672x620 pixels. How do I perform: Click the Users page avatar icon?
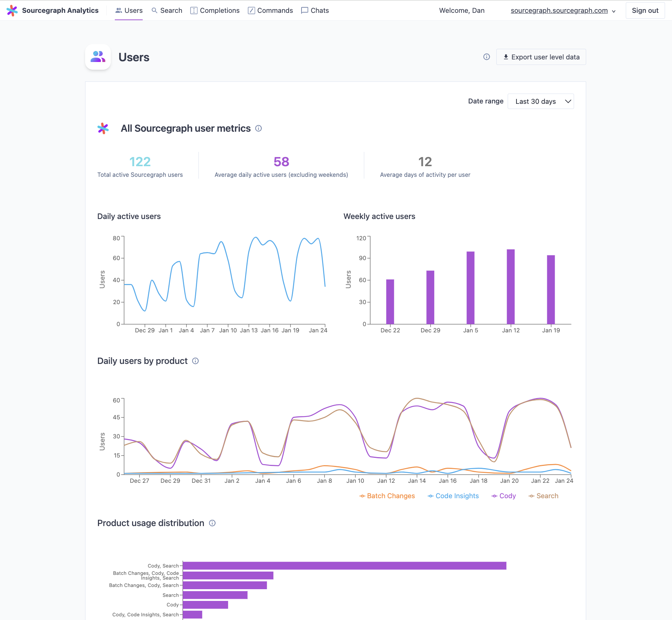98,57
